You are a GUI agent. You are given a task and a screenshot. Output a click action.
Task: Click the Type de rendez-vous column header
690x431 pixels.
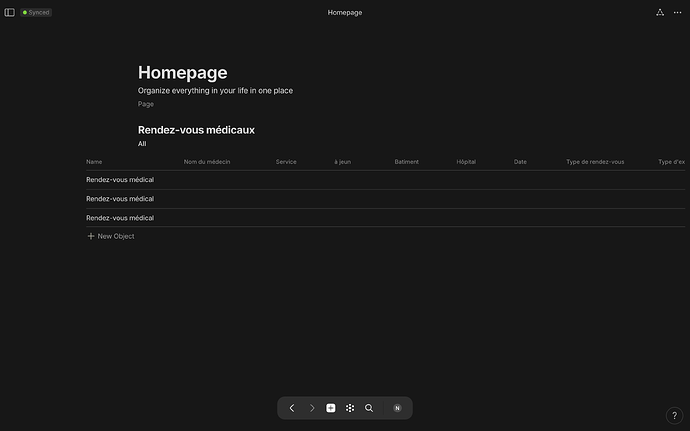click(595, 162)
